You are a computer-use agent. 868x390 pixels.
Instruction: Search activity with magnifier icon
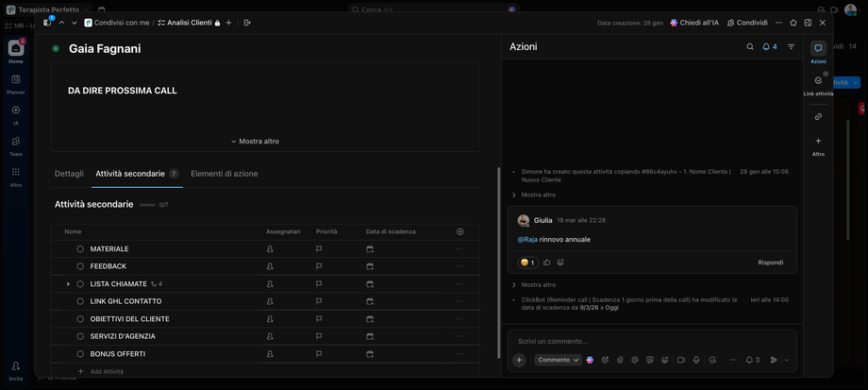750,47
